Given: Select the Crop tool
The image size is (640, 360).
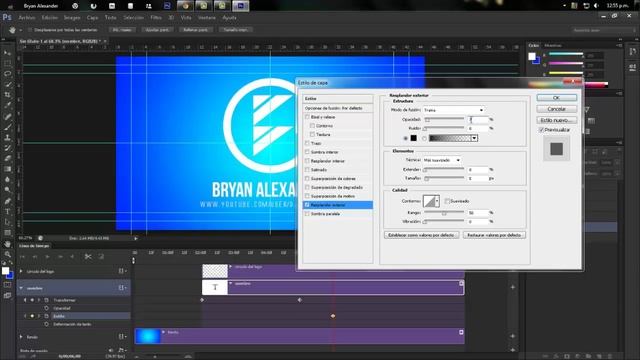Looking at the screenshot, I should point(7,95).
